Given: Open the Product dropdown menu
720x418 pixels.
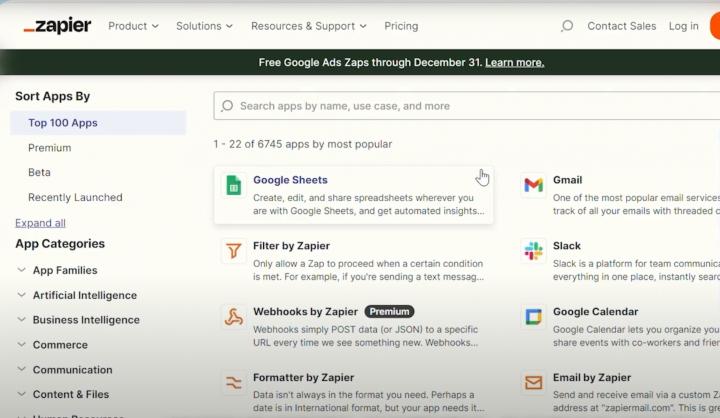Looking at the screenshot, I should click(133, 26).
